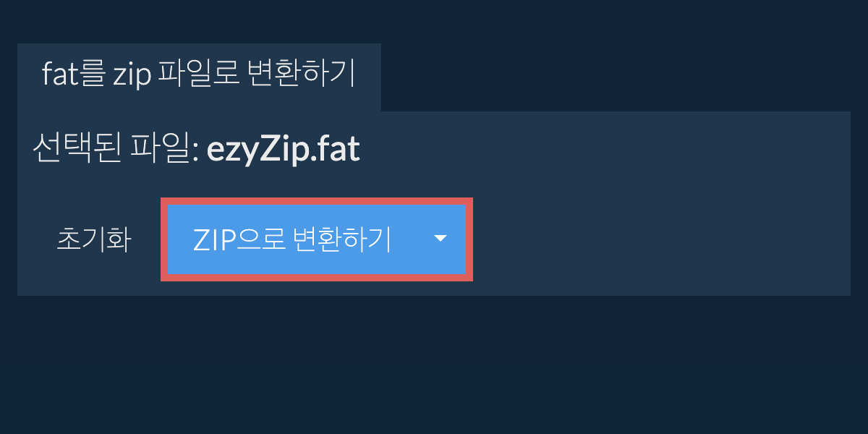Select the bold ezyZip.fat text
Screen dimensions: 868x434
pyautogui.click(x=284, y=150)
